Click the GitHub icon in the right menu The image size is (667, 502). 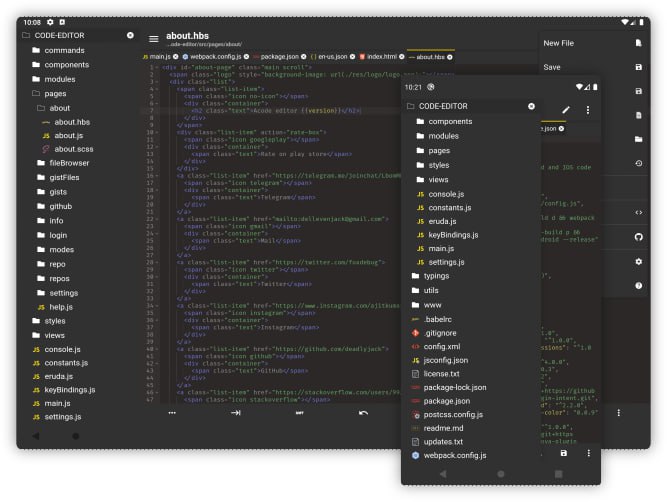639,237
